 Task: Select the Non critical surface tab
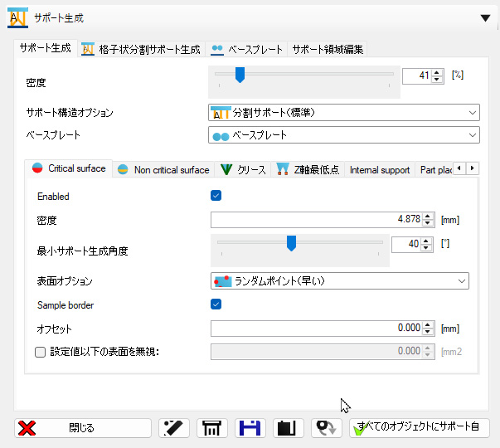pos(163,170)
